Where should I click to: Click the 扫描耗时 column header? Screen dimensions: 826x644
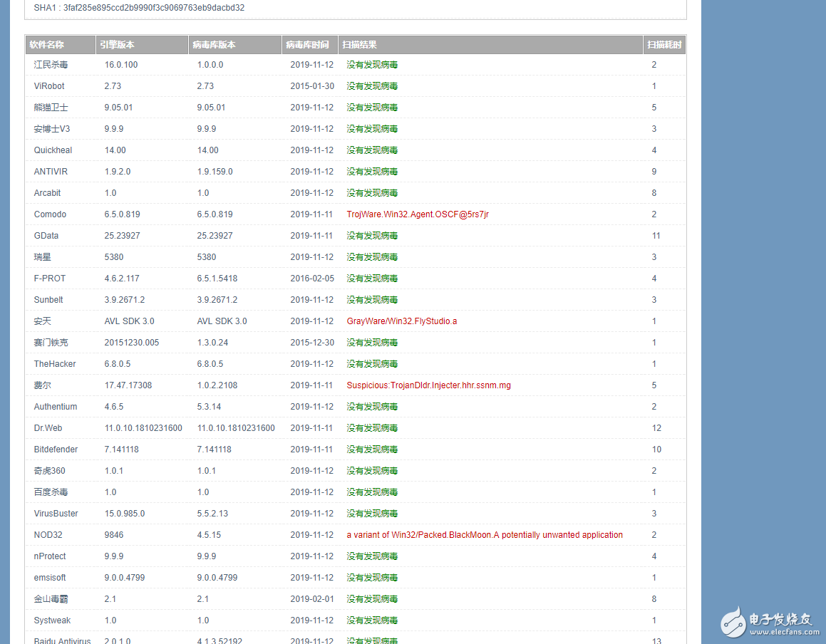[x=664, y=45]
